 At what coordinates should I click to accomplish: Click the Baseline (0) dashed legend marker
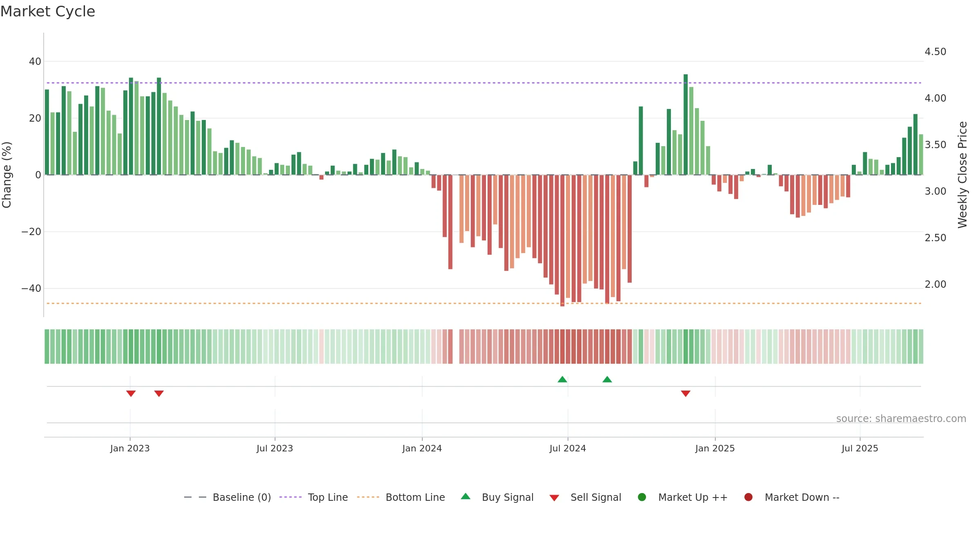(x=195, y=497)
